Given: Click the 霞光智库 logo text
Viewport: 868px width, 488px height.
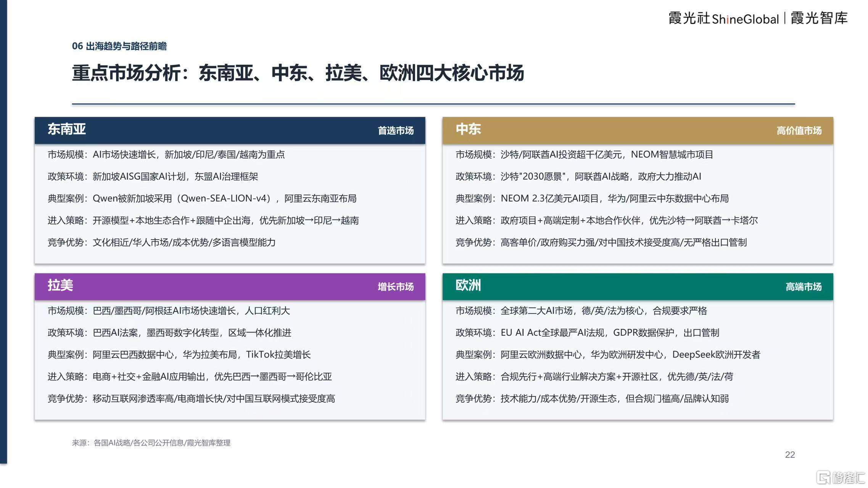Looking at the screenshot, I should (819, 18).
